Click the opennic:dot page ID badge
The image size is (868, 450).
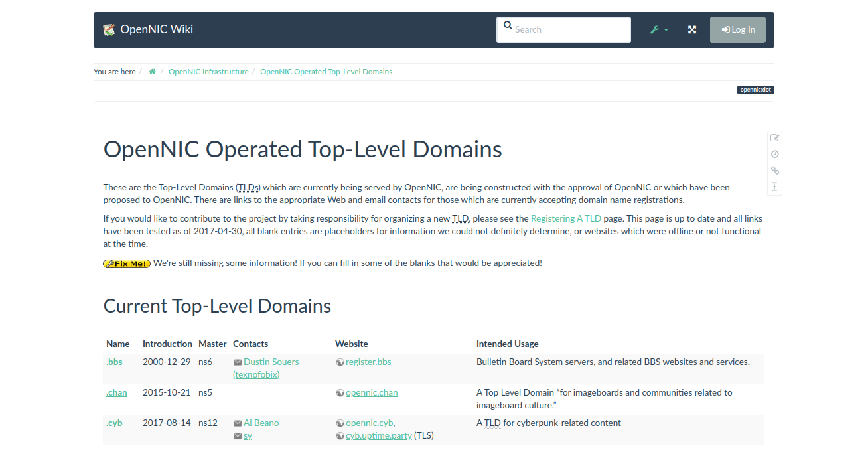(x=755, y=90)
